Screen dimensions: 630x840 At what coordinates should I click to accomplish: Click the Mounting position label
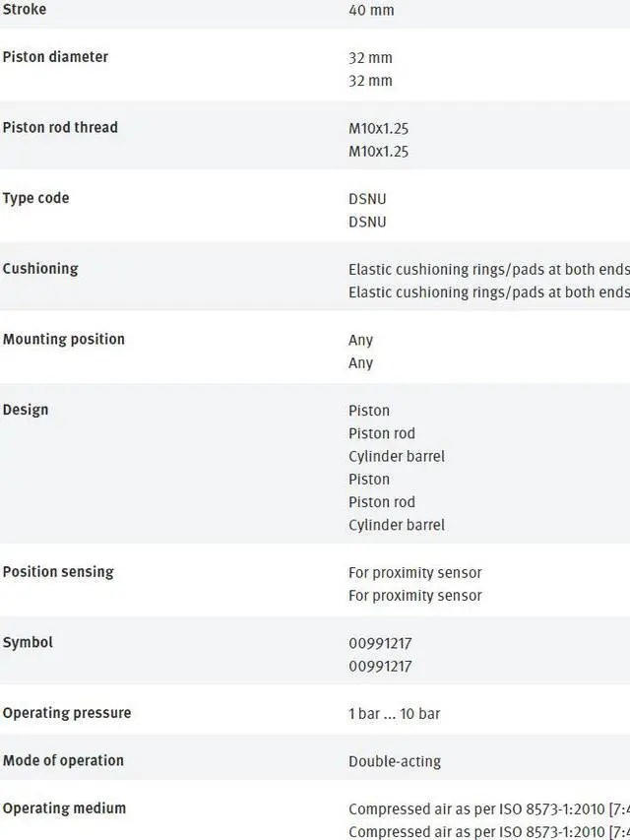(64, 340)
